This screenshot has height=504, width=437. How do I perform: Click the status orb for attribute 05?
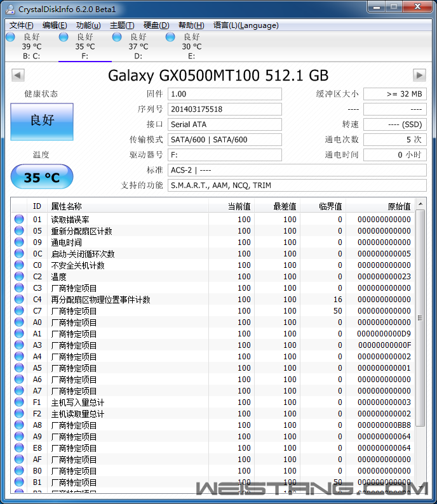[19, 230]
